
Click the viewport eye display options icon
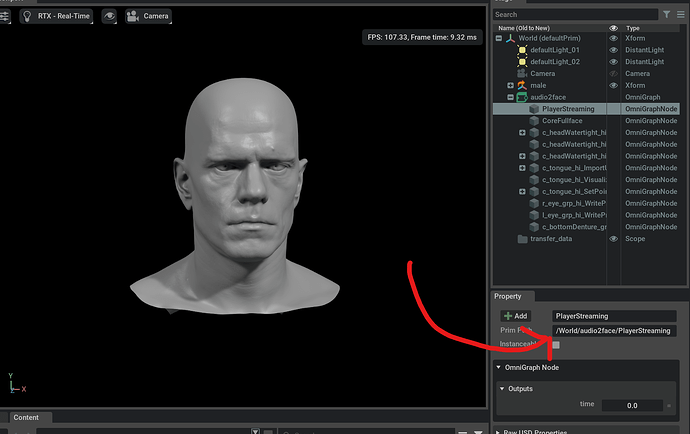[108, 17]
